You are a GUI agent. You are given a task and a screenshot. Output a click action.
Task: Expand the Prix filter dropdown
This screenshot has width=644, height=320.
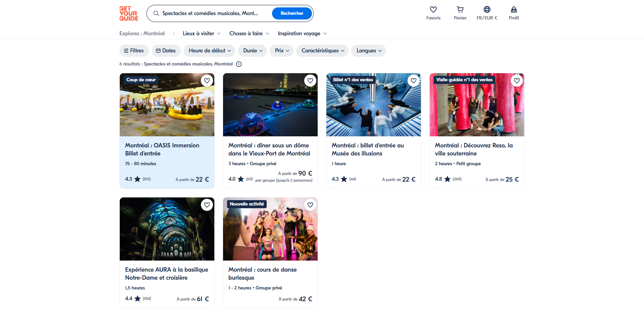[x=282, y=51]
